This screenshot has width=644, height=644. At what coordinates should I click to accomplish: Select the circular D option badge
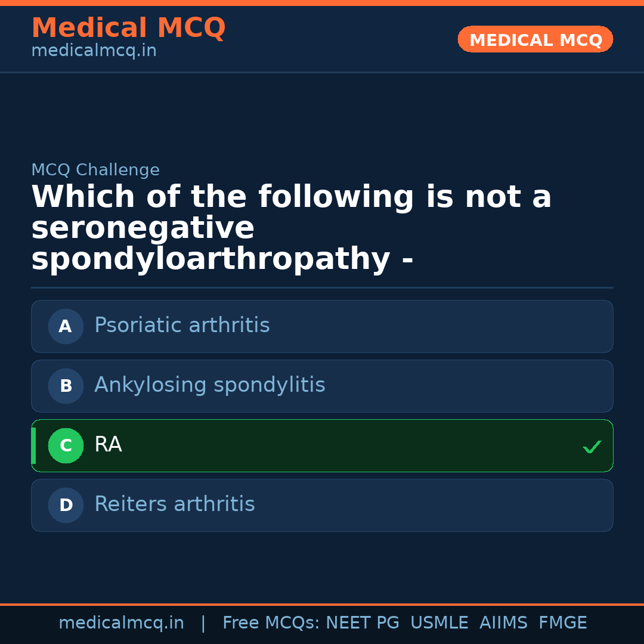66,505
